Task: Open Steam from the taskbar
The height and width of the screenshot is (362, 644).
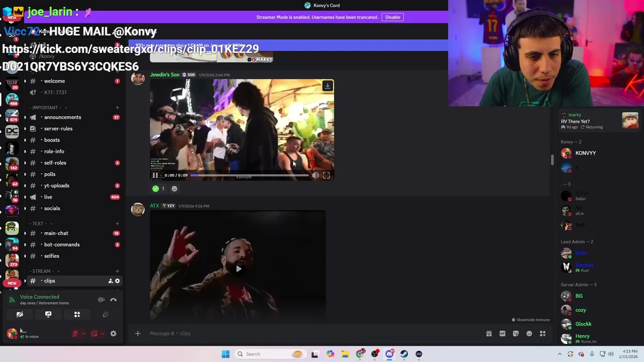Action: [404, 354]
